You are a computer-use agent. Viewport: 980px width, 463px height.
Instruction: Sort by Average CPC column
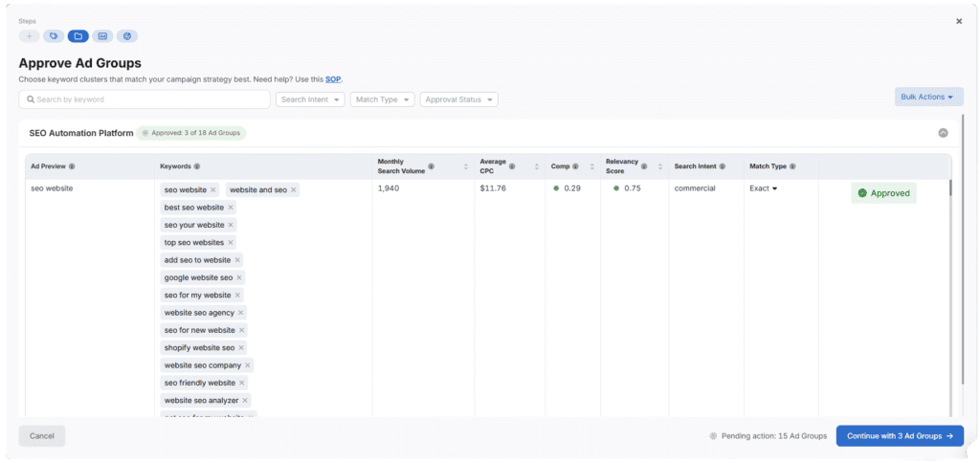click(537, 166)
